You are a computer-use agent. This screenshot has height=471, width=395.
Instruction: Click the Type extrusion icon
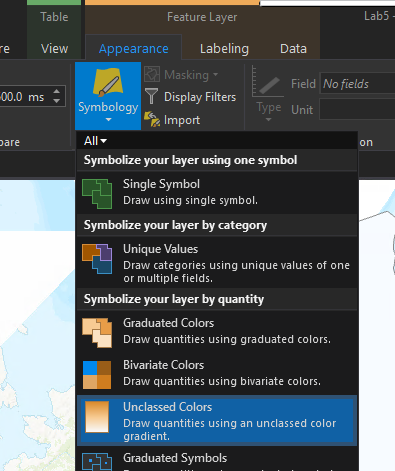click(268, 82)
